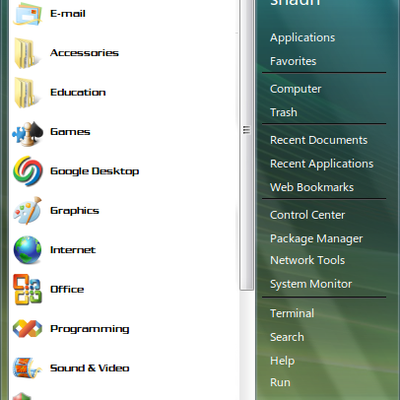Viewport: 400px width, 400px height.
Task: Click the Programming icon
Action: (x=27, y=328)
